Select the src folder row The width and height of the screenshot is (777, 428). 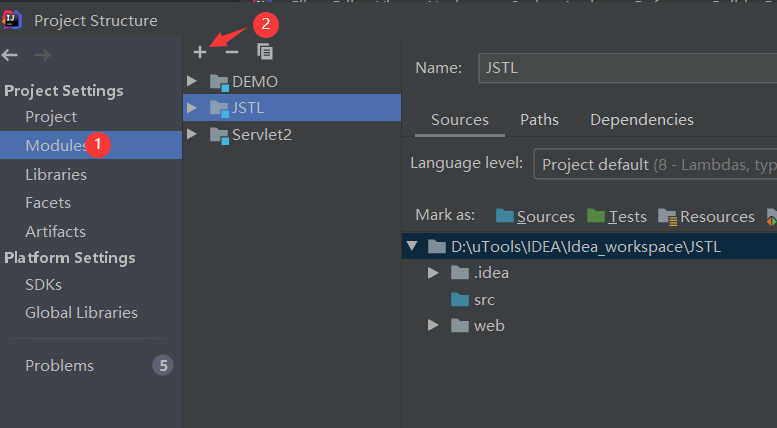589,300
